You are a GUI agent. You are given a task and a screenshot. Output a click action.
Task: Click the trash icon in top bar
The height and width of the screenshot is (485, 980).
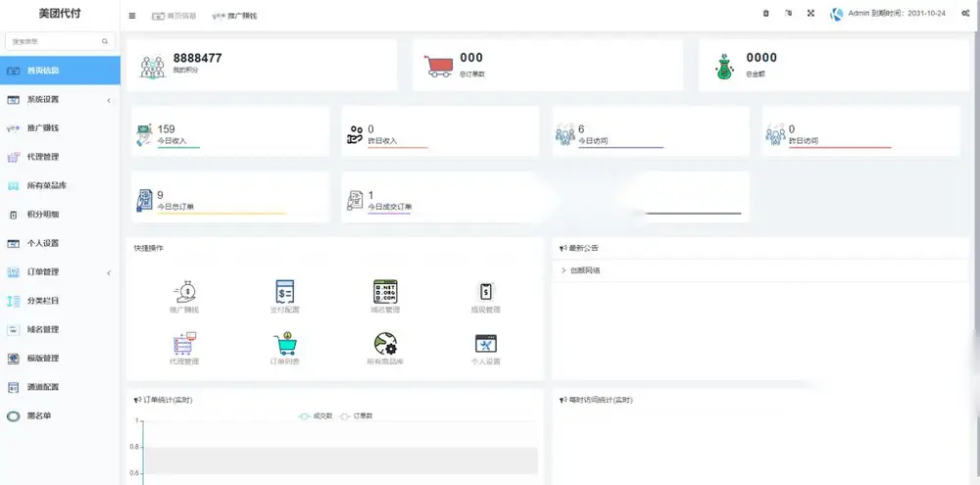click(x=765, y=13)
